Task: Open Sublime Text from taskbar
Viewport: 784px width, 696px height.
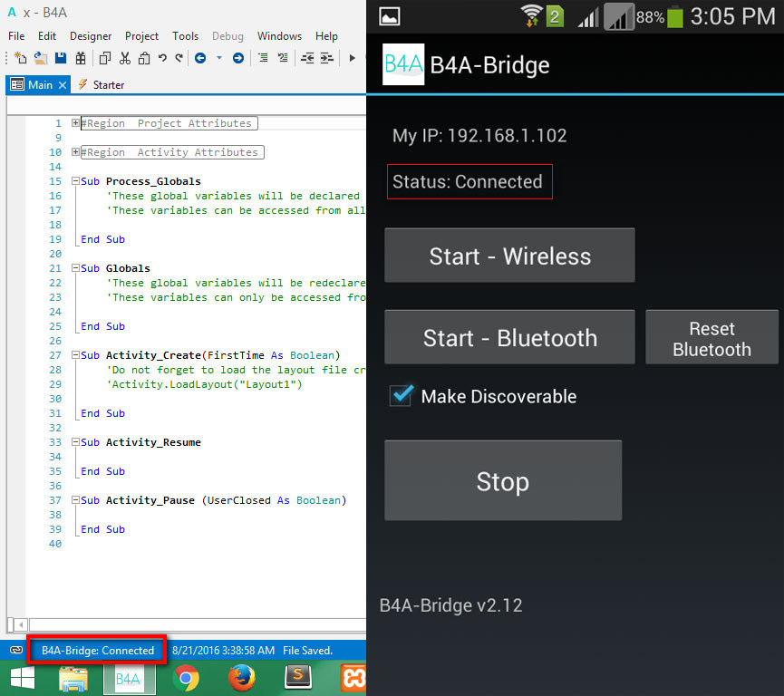Action: (298, 678)
